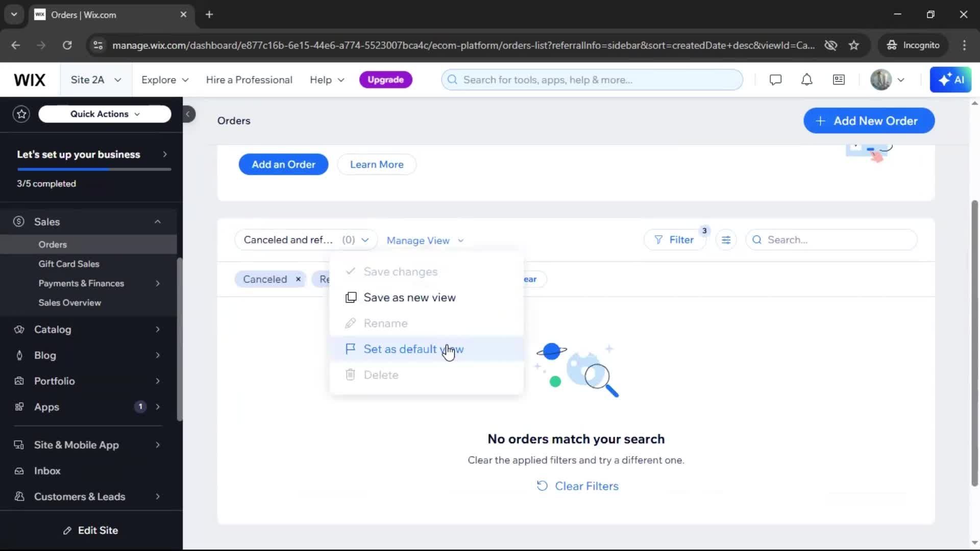Viewport: 980px width, 551px height.
Task: Open browser three-dot menu
Action: click(x=964, y=45)
